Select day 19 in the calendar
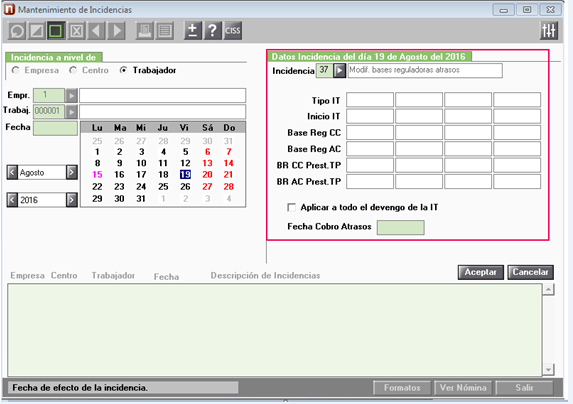 click(185, 175)
